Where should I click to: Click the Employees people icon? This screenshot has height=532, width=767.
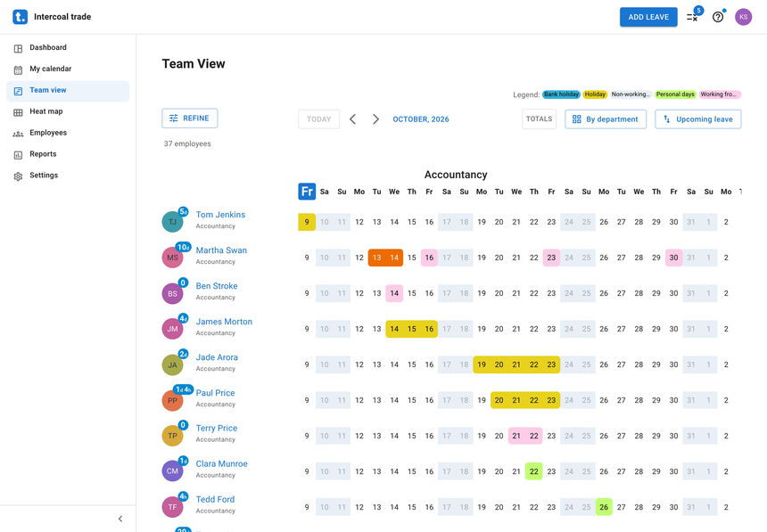click(18, 134)
